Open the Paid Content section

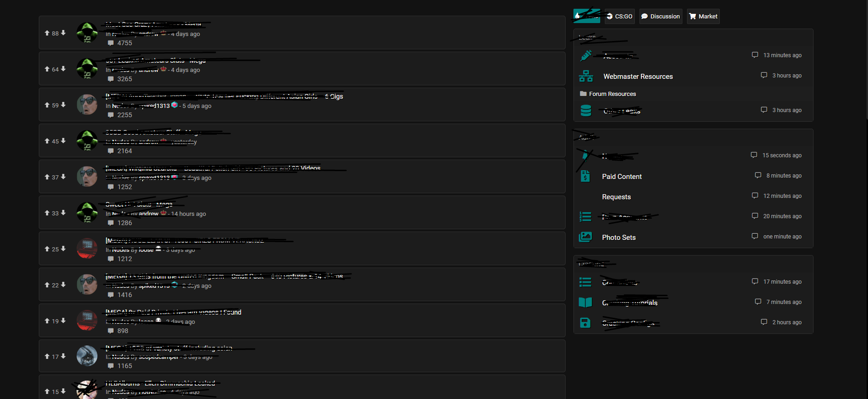pyautogui.click(x=621, y=177)
